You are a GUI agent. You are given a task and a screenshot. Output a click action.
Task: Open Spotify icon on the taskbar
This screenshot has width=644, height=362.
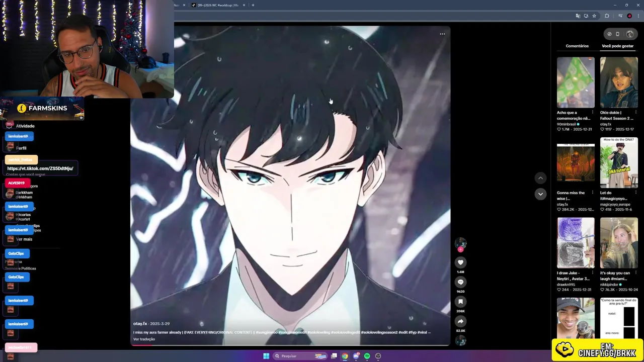pyautogui.click(x=367, y=356)
